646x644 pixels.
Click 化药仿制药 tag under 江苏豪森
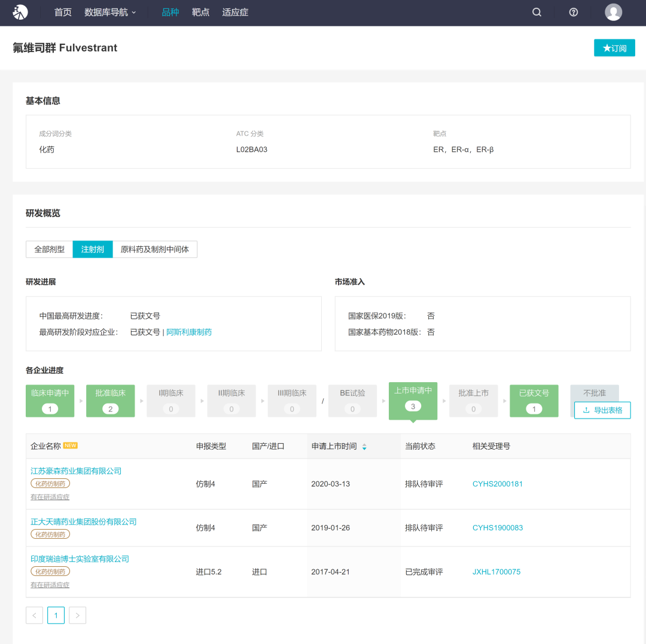click(x=50, y=483)
